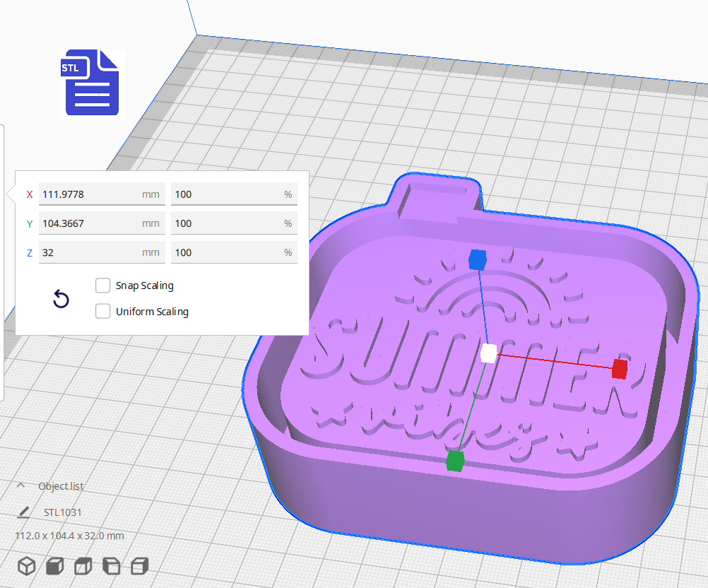Enable Snap Scaling
708x588 pixels.
pyautogui.click(x=102, y=286)
